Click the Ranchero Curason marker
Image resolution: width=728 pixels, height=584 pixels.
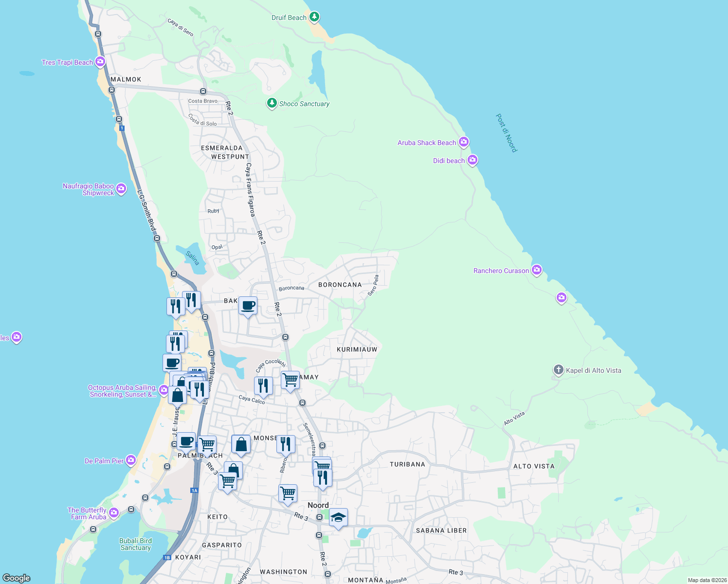pyautogui.click(x=537, y=270)
